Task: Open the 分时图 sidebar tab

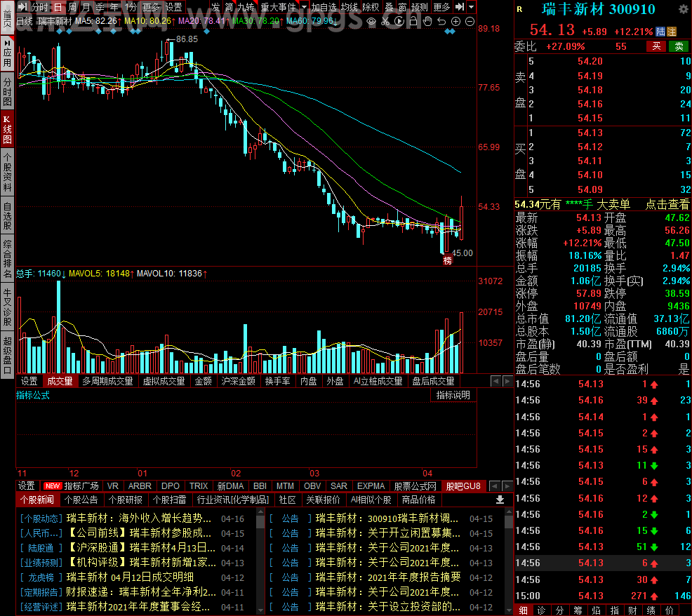Action: [7, 92]
